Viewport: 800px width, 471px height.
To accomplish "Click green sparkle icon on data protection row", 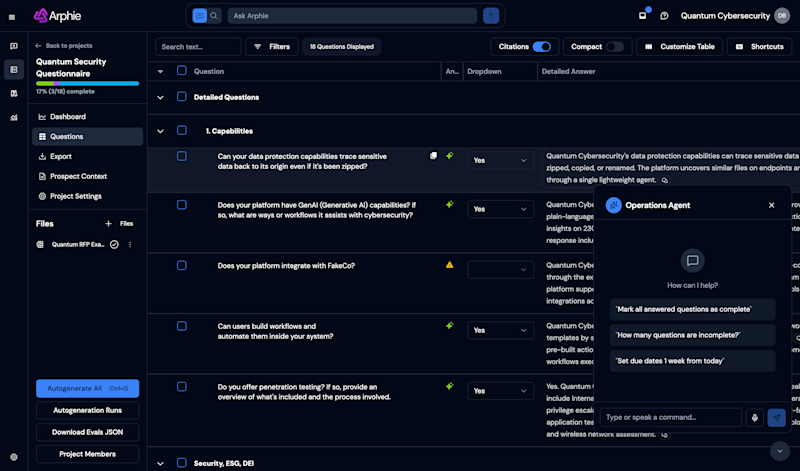I will tap(449, 156).
